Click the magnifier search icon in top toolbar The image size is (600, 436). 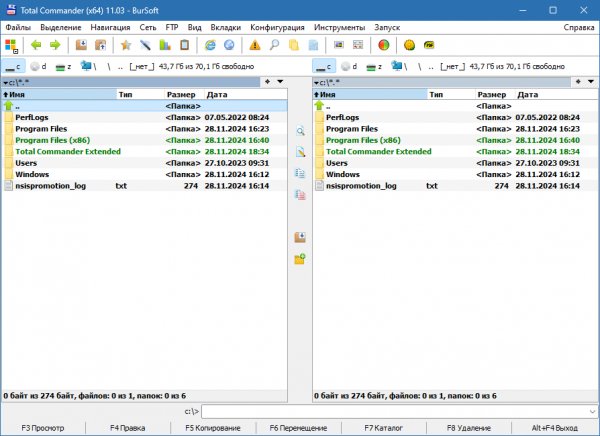click(274, 45)
